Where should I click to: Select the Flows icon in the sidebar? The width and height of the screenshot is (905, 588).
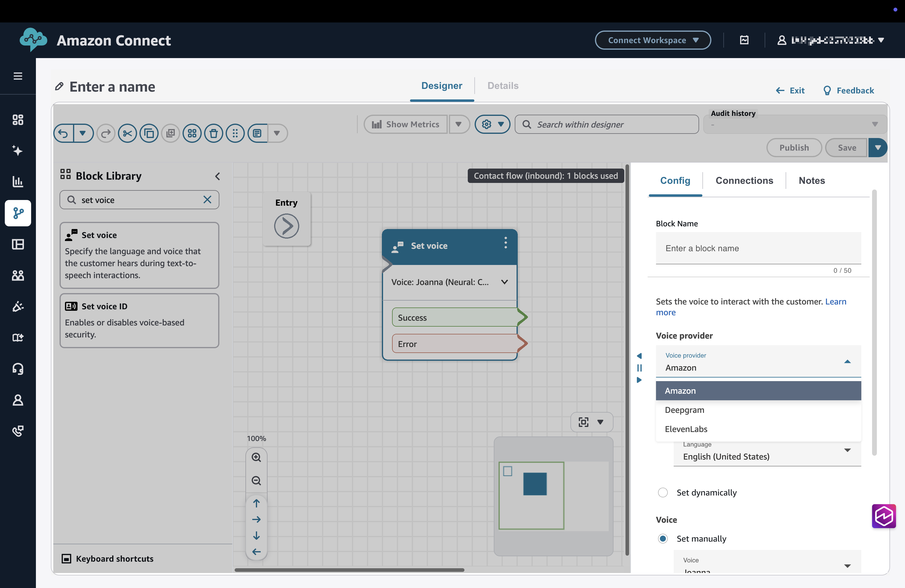tap(17, 213)
